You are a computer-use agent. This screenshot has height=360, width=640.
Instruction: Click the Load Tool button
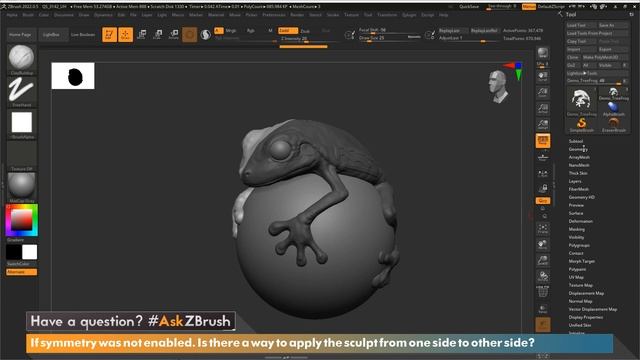580,25
